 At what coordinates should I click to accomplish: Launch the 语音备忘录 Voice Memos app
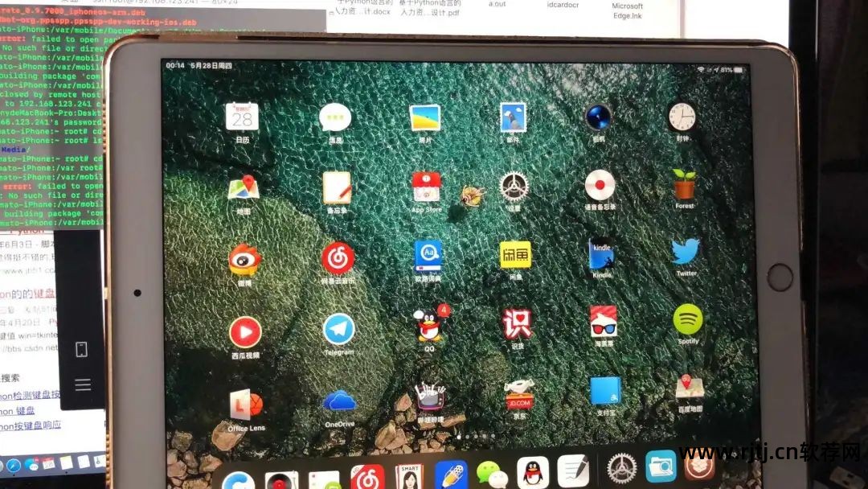point(600,184)
